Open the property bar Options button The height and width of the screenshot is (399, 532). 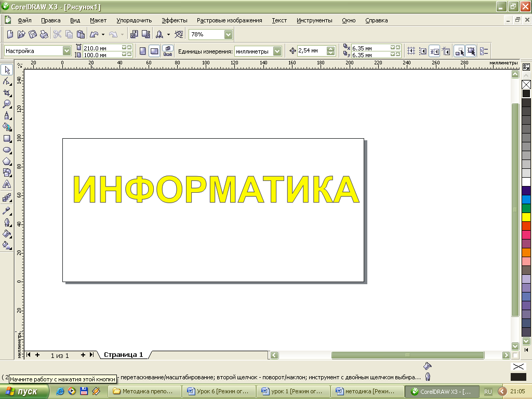click(484, 51)
